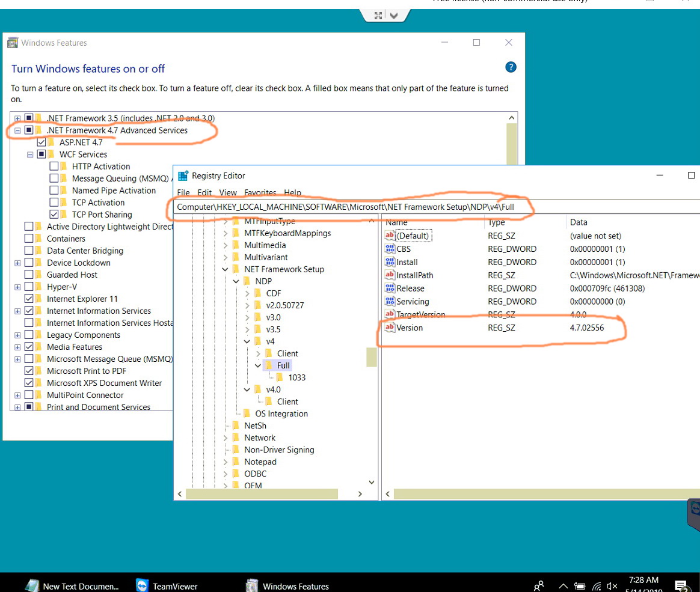Click the Install DWORD value icon
Viewport: 700px width, 592px height.
390,262
